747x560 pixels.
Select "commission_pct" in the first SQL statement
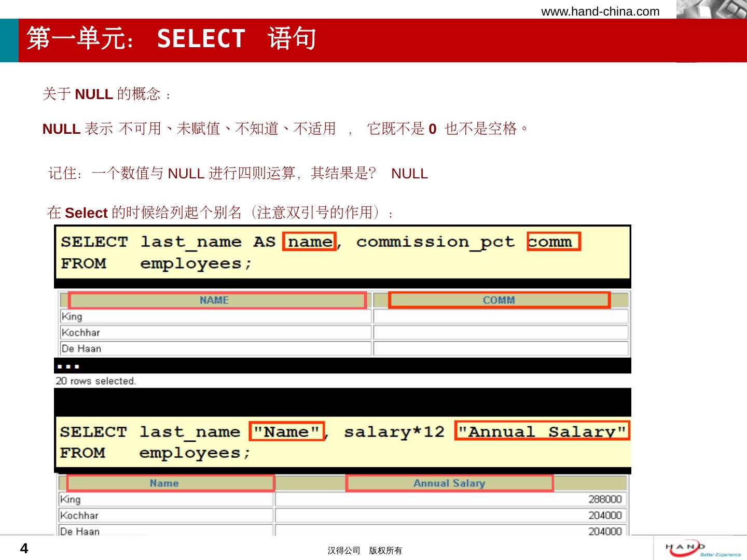click(x=435, y=242)
